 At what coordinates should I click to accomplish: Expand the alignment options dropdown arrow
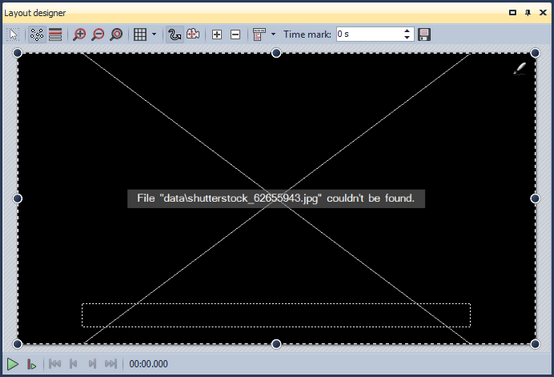point(273,34)
